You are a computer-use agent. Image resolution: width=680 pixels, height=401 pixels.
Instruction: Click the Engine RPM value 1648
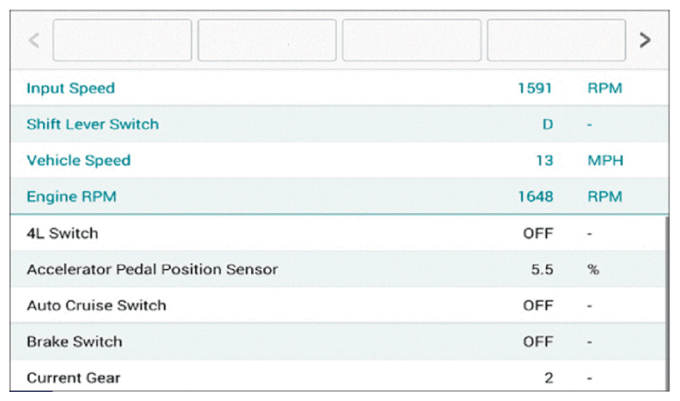point(535,196)
